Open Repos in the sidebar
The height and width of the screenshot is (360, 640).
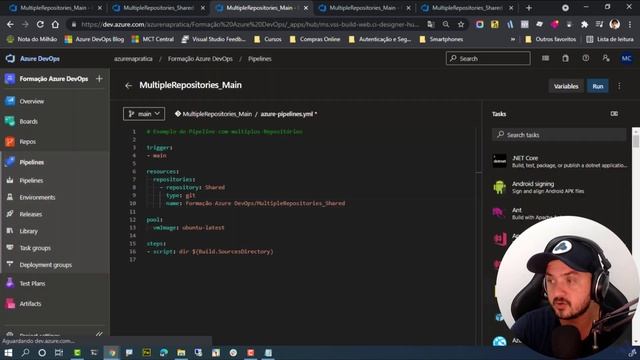(x=27, y=142)
